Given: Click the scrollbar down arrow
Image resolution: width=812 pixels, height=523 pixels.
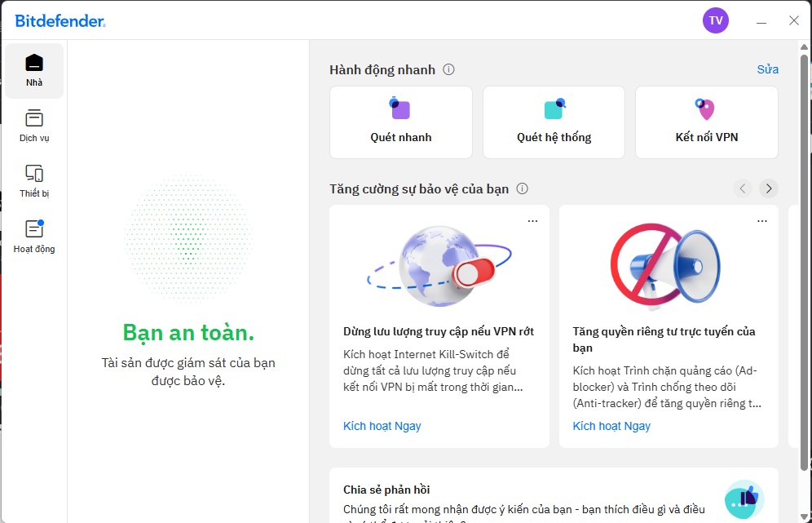Looking at the screenshot, I should click(804, 516).
